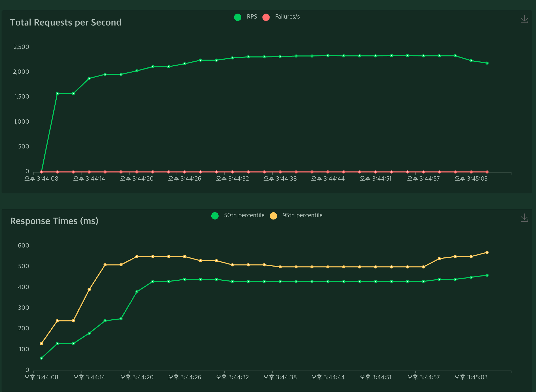The image size is (536, 392).
Task: Select the last 50th percentile data point
Action: pyautogui.click(x=487, y=275)
